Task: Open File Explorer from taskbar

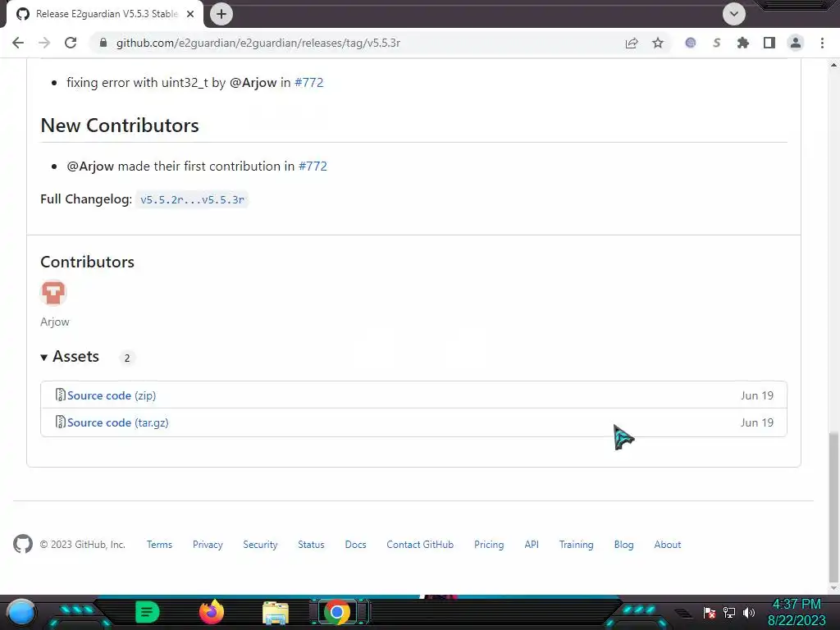Action: pos(276,613)
